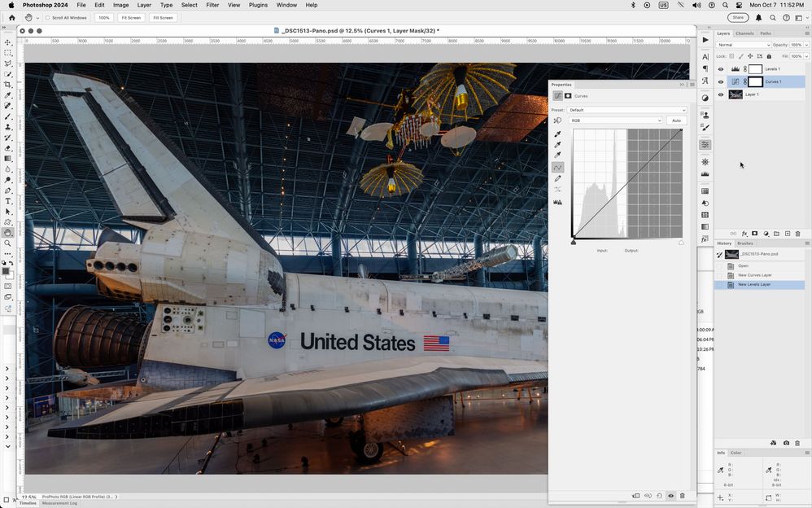
Task: Hide the Levels 1 layer
Action: 721,69
